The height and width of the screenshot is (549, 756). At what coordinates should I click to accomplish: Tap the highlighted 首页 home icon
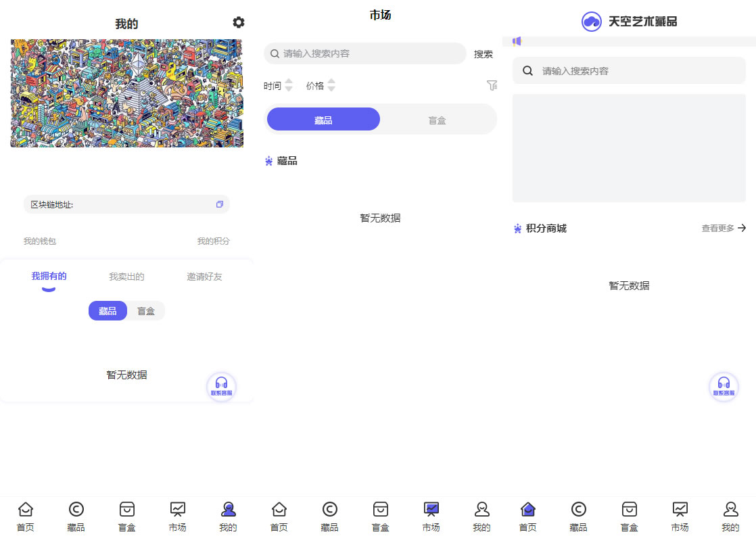click(x=527, y=509)
